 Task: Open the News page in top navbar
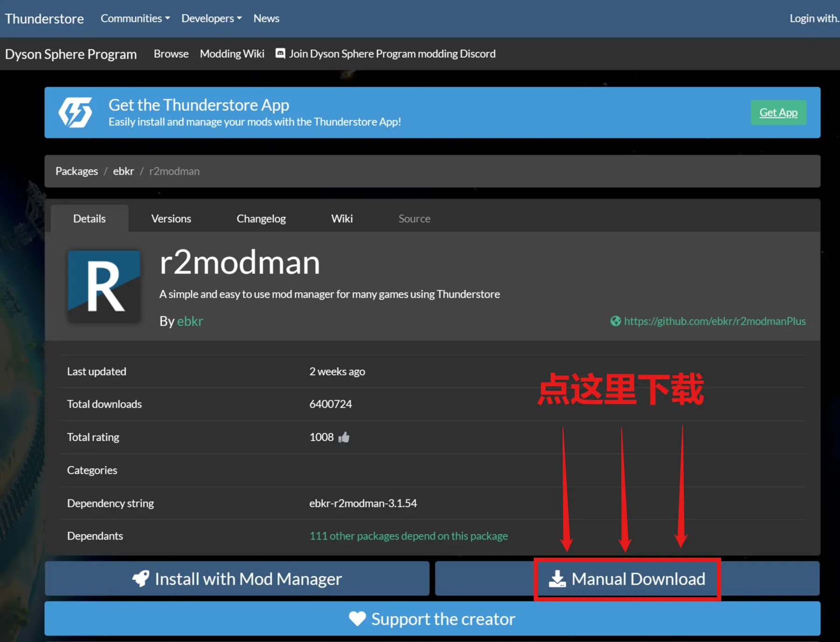click(266, 18)
